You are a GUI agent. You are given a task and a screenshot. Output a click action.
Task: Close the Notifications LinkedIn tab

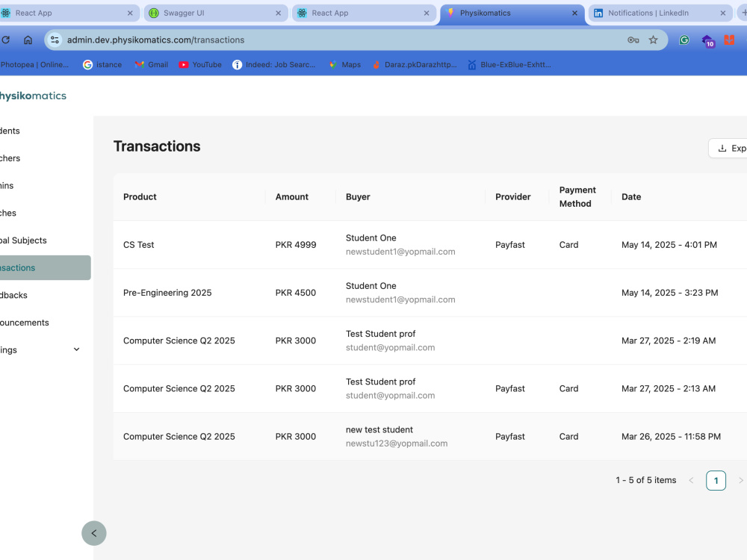pyautogui.click(x=722, y=13)
